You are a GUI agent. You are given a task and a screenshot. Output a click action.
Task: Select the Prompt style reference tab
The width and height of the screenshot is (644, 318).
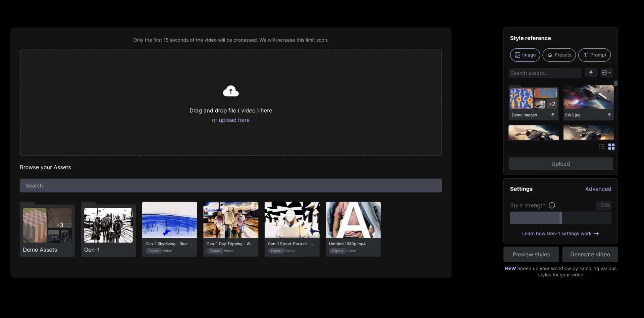point(594,55)
